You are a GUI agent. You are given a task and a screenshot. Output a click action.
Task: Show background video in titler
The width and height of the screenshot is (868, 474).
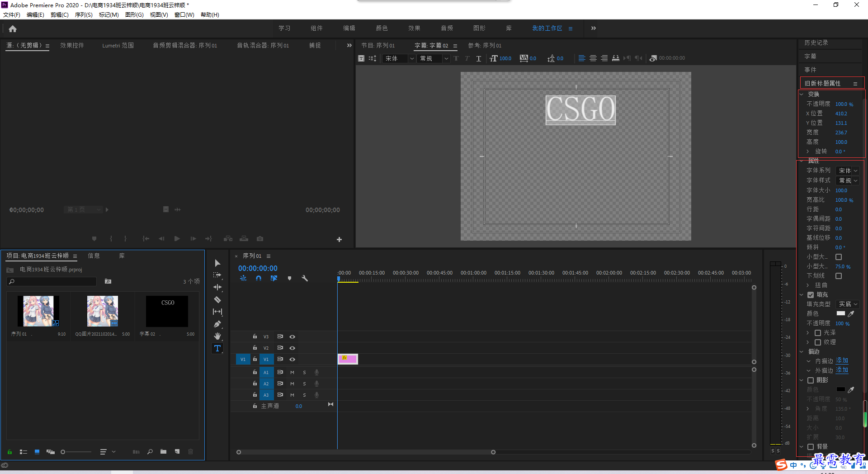click(x=653, y=58)
